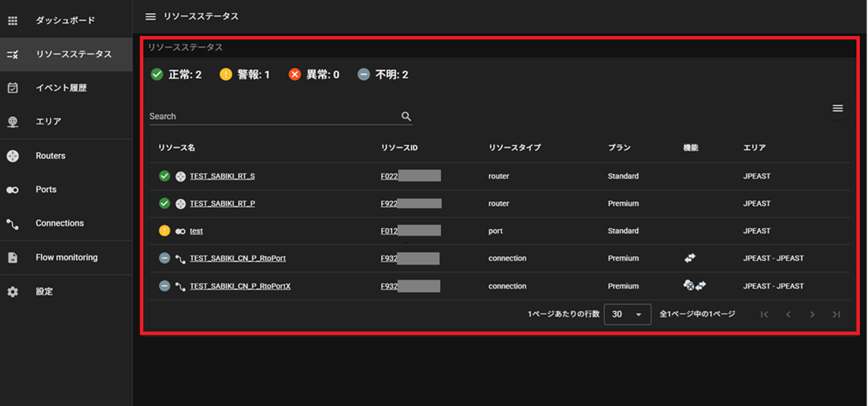Screen dimensions: 868x406
Task: Sort by リソース名 column header
Action: 176,147
